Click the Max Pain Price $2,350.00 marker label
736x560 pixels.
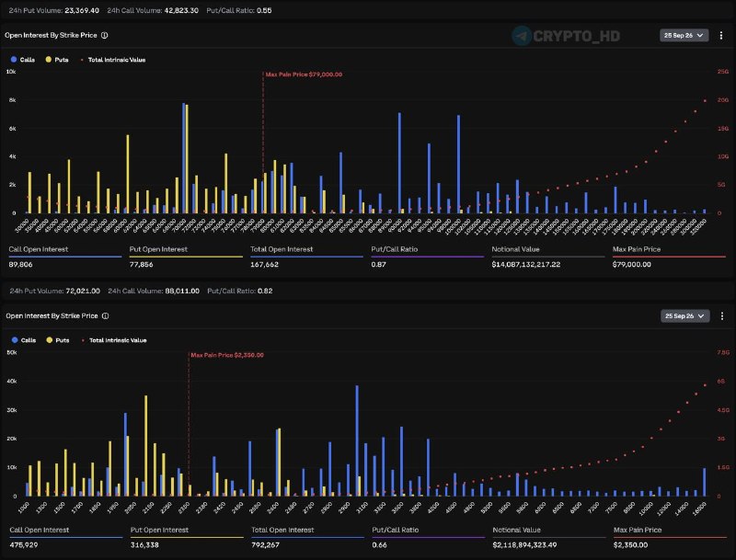click(x=227, y=355)
